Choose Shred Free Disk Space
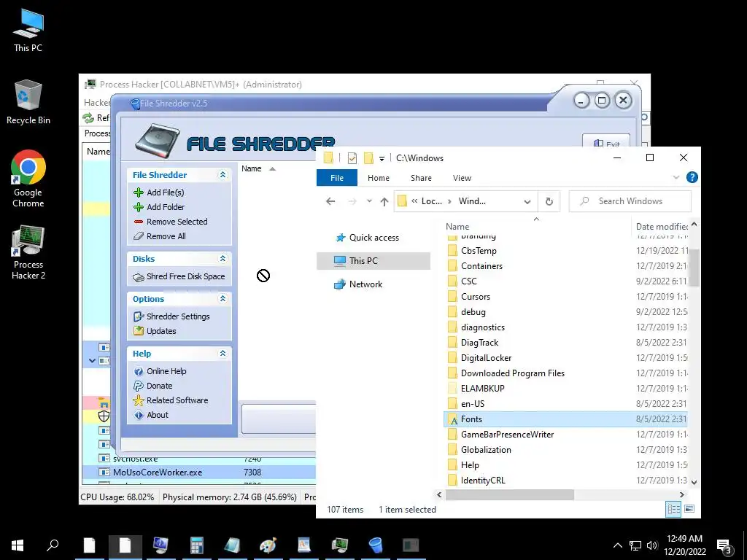Viewport: 747px width, 560px height. 179,276
